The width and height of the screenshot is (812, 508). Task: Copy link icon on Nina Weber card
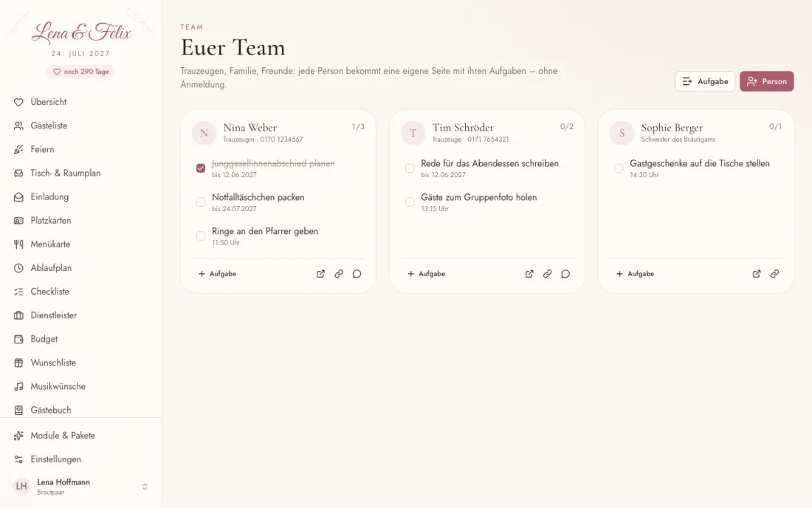point(339,274)
